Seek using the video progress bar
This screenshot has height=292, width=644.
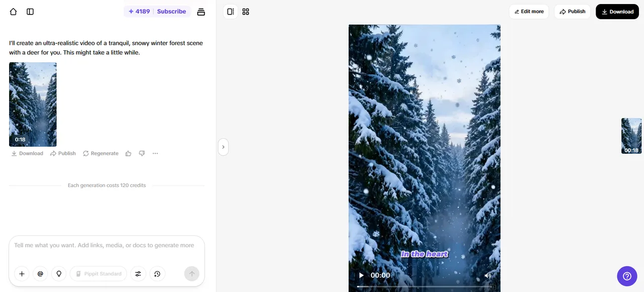tap(424, 287)
